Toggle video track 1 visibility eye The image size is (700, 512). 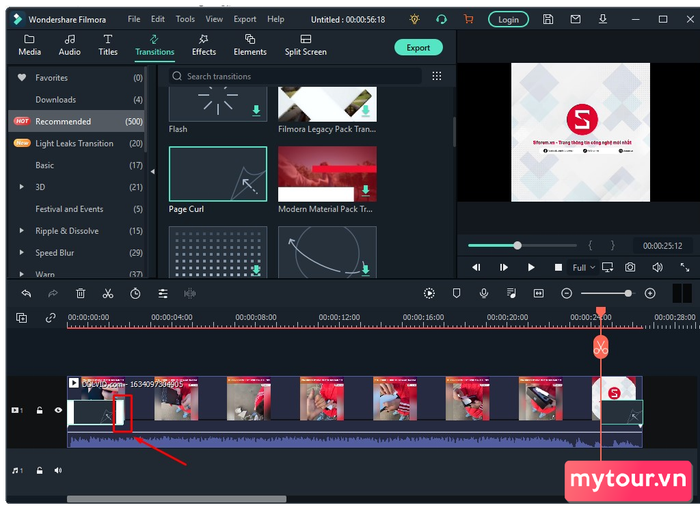point(58,410)
